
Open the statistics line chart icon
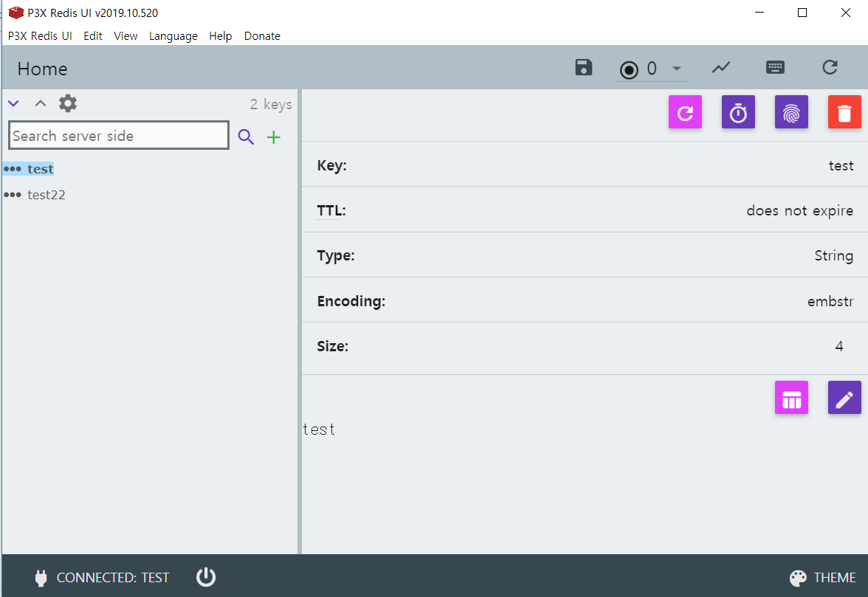(720, 67)
